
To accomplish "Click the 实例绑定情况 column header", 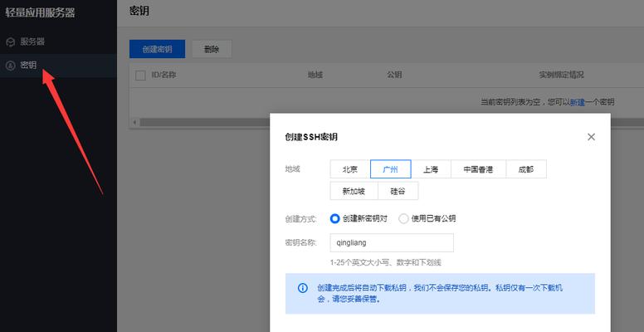I will pos(561,76).
